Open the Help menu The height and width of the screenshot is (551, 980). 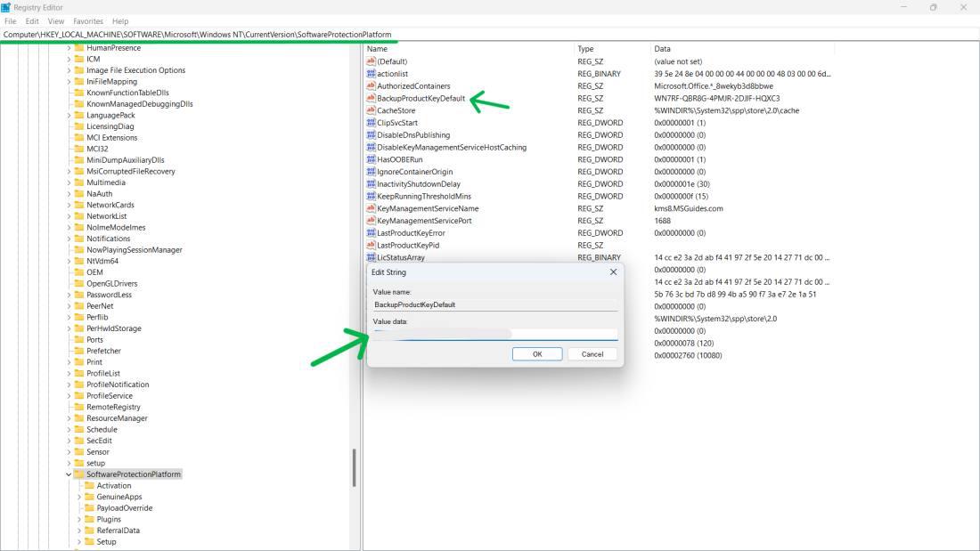(120, 21)
